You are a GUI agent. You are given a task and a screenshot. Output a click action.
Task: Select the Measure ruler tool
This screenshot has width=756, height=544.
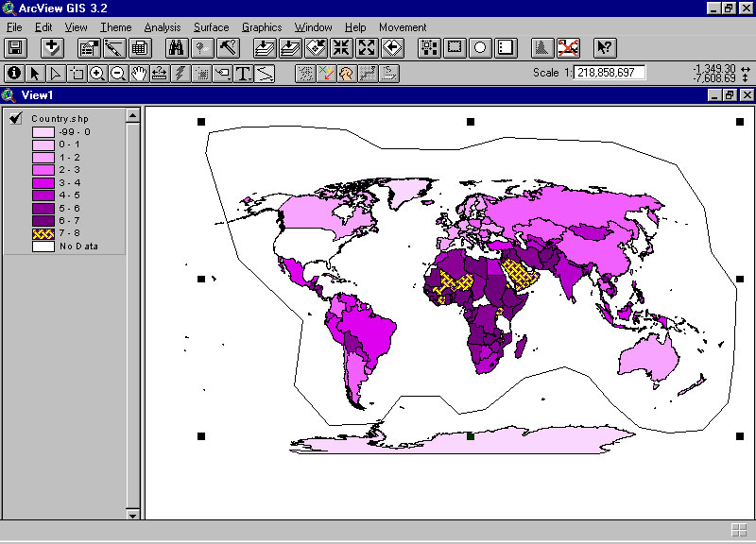(x=160, y=73)
